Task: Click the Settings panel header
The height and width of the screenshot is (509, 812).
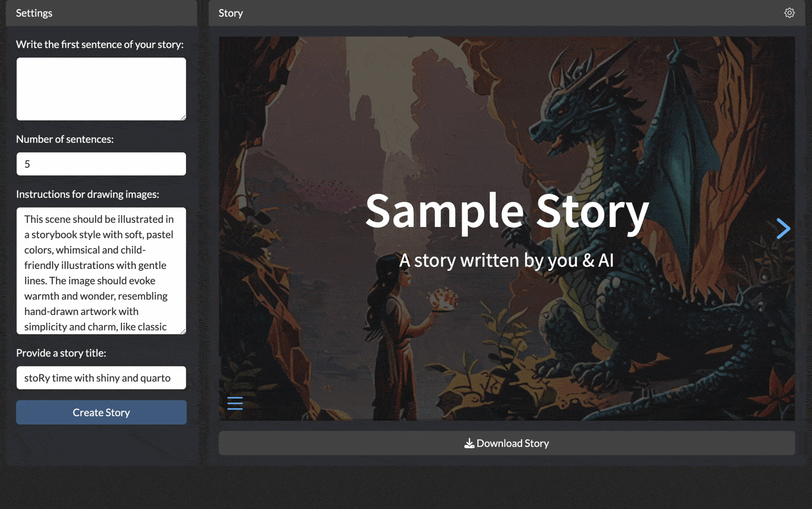Action: click(34, 13)
